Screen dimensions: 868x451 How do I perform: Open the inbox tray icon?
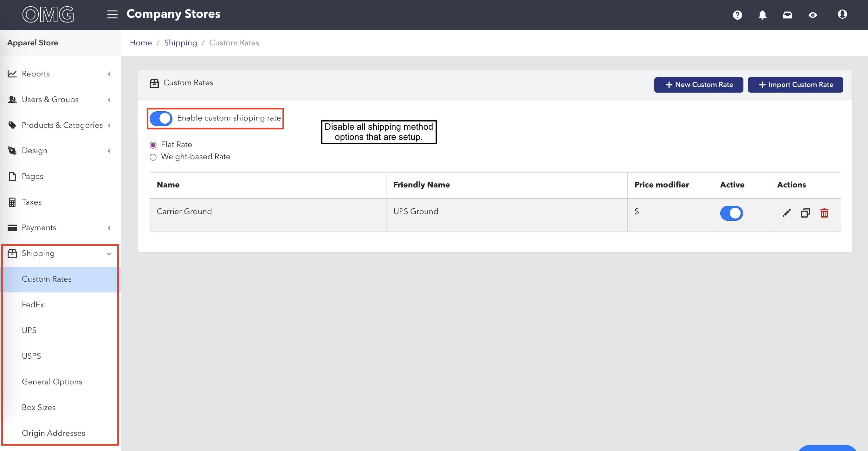pos(787,15)
